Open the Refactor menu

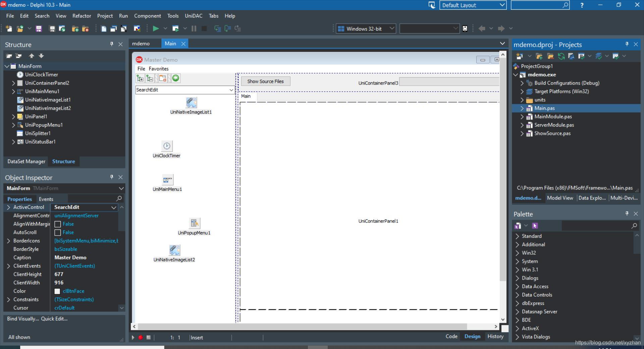click(82, 16)
